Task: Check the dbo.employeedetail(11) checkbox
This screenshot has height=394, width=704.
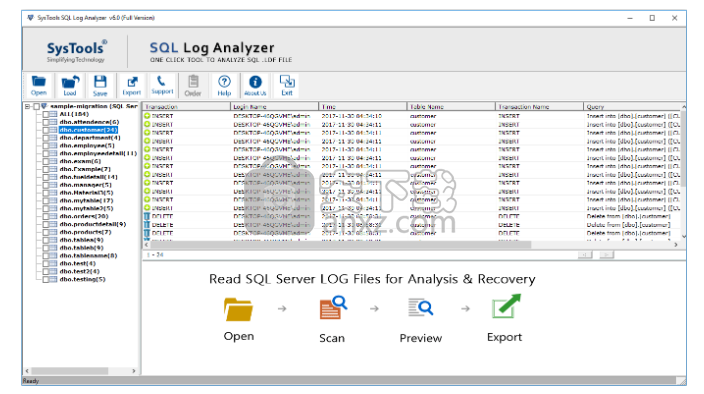Action: pyautogui.click(x=45, y=153)
